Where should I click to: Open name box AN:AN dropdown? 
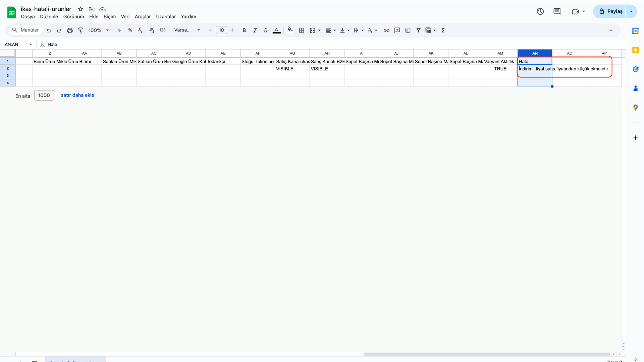point(31,44)
